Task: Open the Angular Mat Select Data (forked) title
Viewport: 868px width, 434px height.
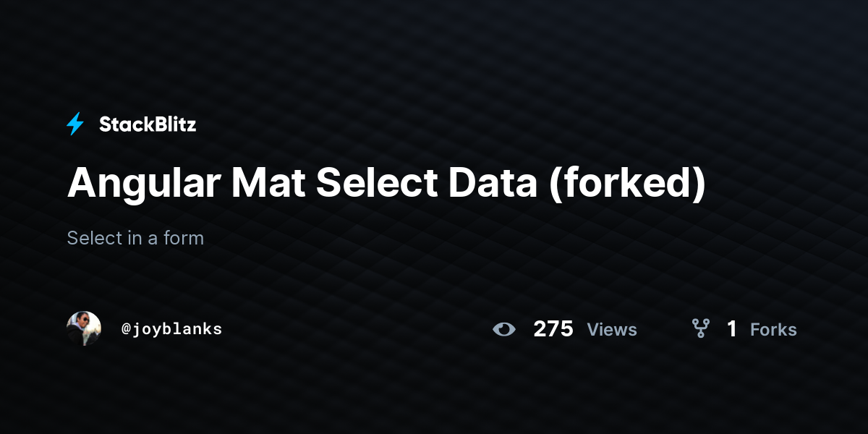Action: coord(386,184)
